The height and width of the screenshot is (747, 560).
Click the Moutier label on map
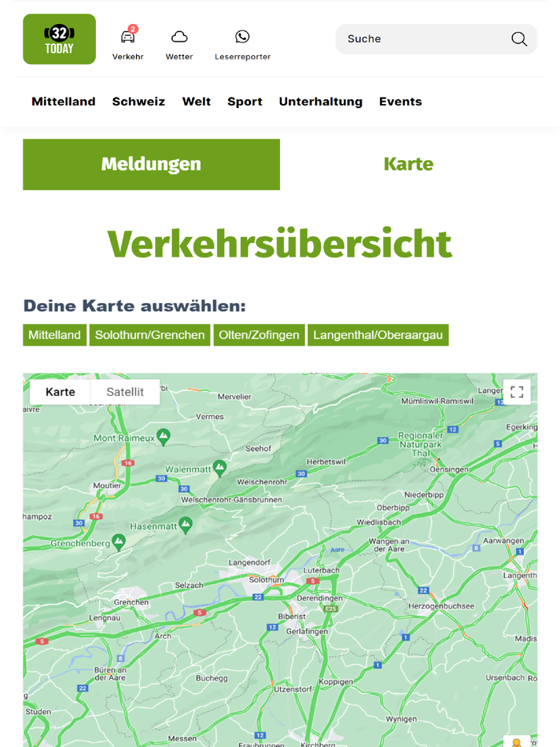point(106,485)
